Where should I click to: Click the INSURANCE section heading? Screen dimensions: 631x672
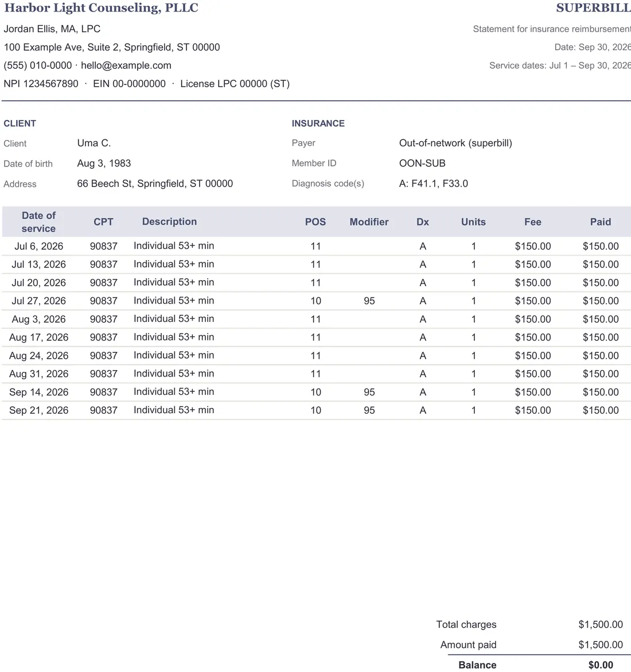pos(318,123)
